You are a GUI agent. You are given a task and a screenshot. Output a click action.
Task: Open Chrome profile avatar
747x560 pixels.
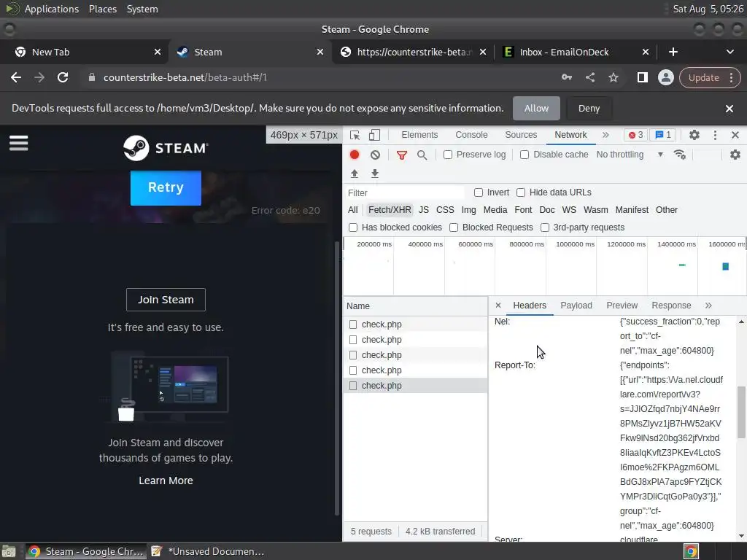click(x=665, y=77)
